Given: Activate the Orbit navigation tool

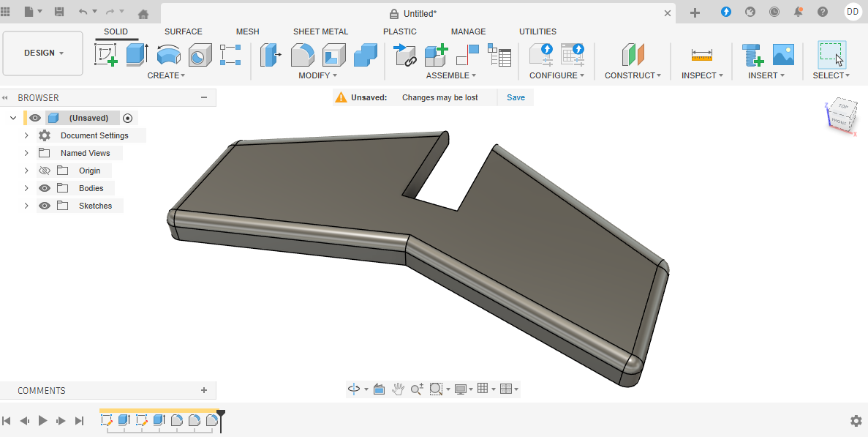Looking at the screenshot, I should pyautogui.click(x=354, y=389).
